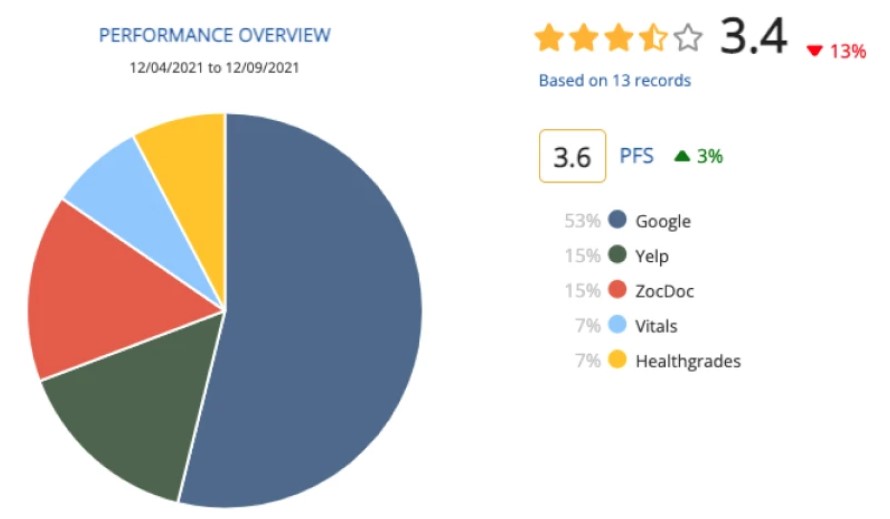
Task: Click the first gold rating star
Action: point(549,39)
